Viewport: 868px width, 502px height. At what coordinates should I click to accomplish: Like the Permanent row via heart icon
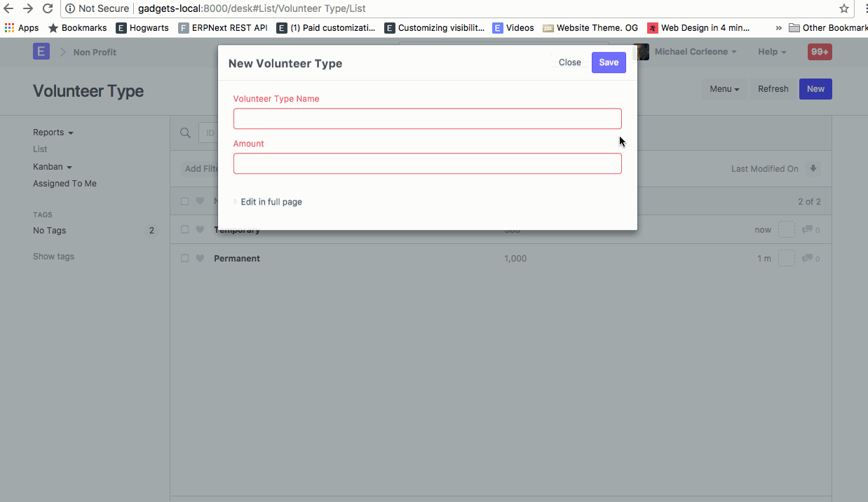point(200,258)
